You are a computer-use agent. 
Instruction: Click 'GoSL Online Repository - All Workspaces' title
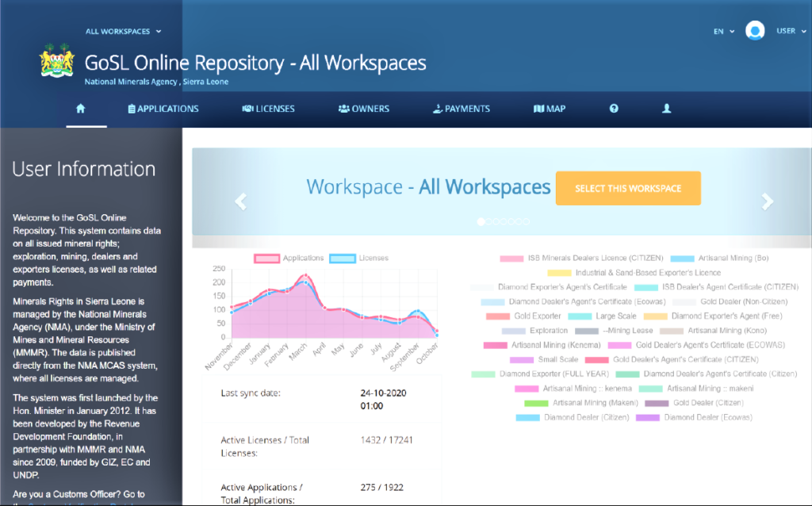[x=255, y=63]
